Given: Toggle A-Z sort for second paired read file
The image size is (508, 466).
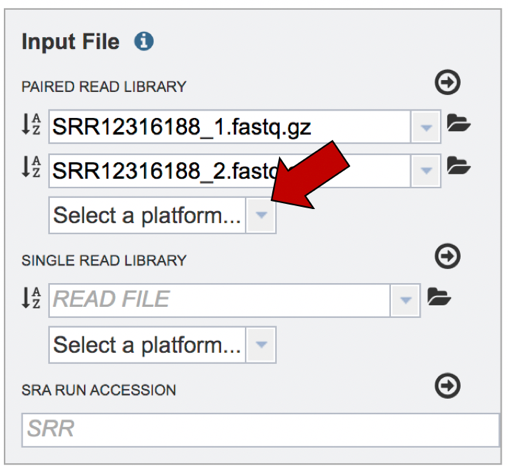Looking at the screenshot, I should tap(31, 166).
